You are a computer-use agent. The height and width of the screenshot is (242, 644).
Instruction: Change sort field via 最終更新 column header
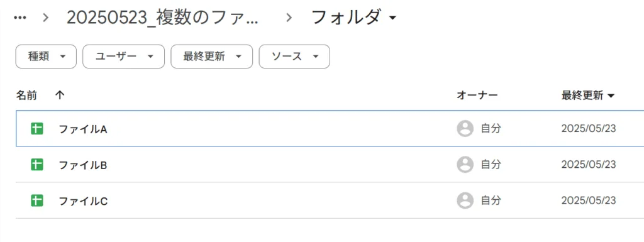[588, 96]
